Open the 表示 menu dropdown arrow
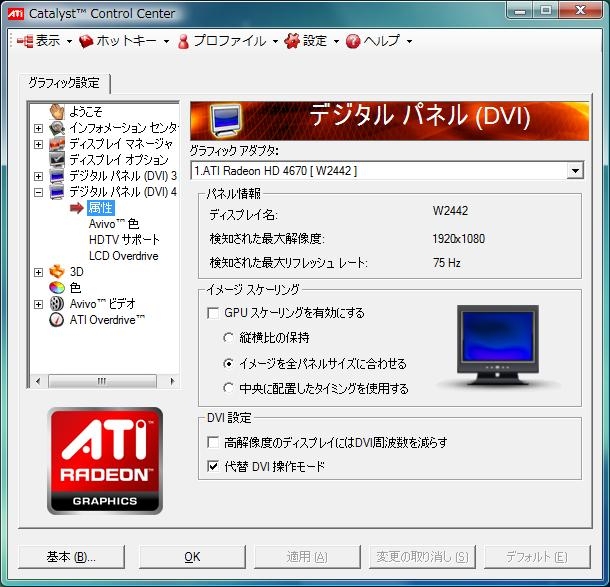 tap(69, 42)
